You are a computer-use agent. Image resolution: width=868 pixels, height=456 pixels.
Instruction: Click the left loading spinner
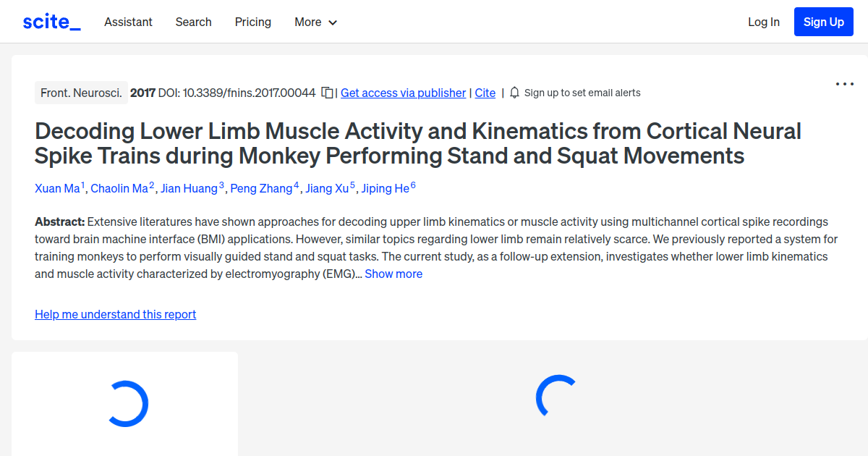[130, 405]
